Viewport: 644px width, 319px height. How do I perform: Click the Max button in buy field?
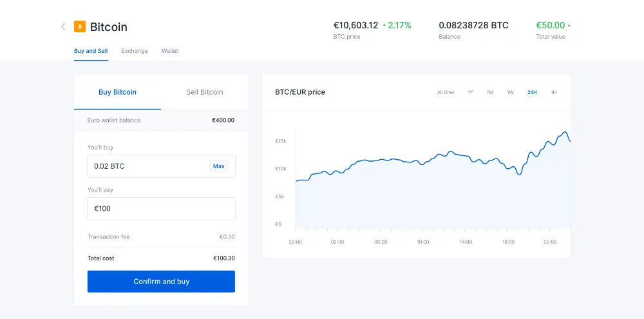pos(219,166)
